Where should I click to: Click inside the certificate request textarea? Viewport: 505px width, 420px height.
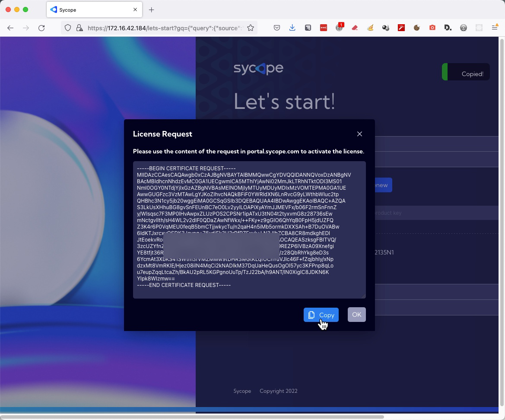click(249, 229)
